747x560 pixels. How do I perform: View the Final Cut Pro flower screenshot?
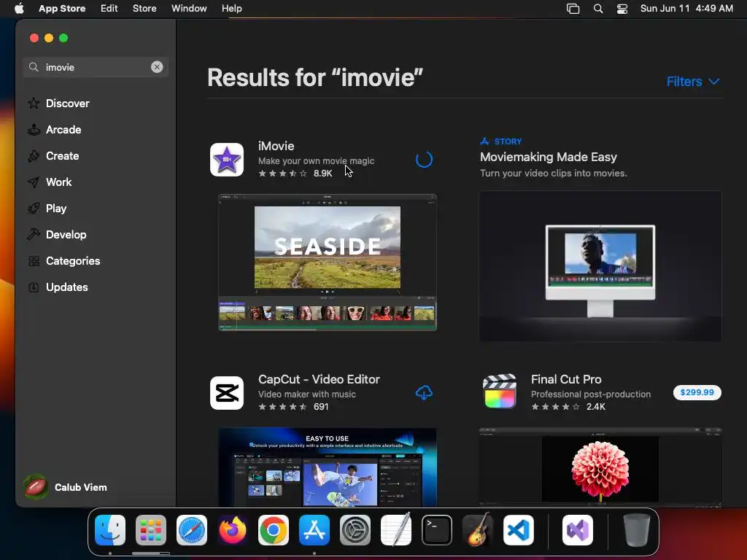click(x=600, y=467)
